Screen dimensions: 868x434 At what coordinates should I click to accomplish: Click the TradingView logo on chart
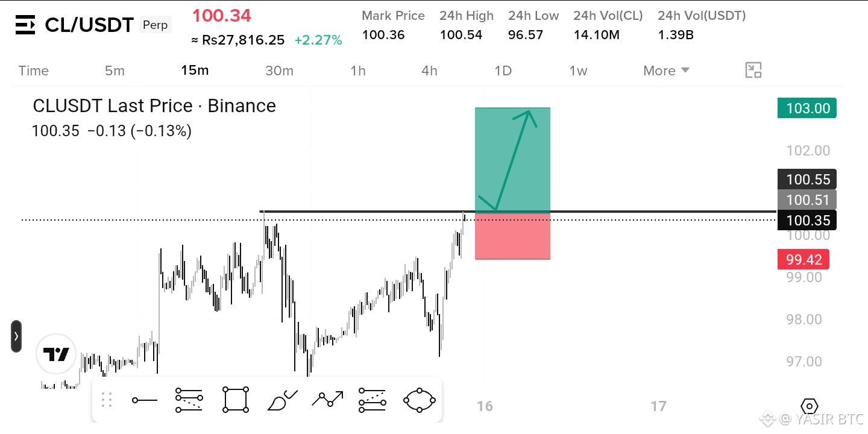click(56, 354)
